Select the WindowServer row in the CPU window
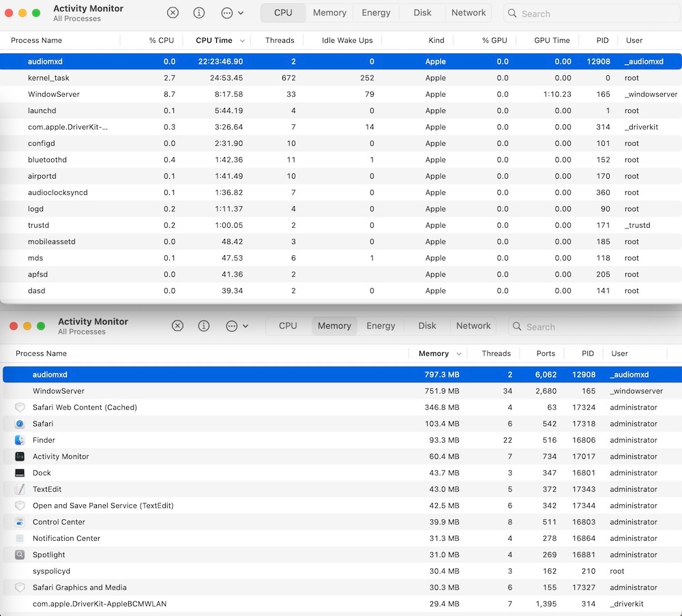The width and height of the screenshot is (682, 616). (341, 94)
